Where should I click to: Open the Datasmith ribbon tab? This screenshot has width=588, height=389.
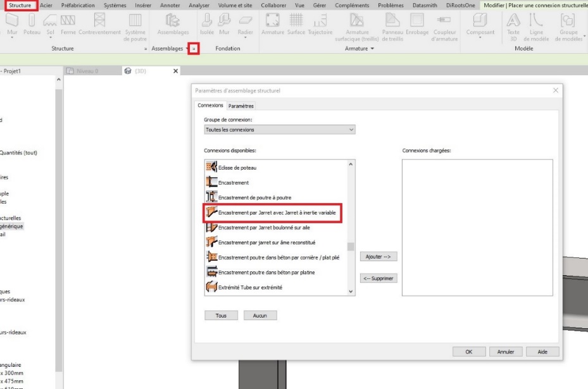pyautogui.click(x=425, y=5)
